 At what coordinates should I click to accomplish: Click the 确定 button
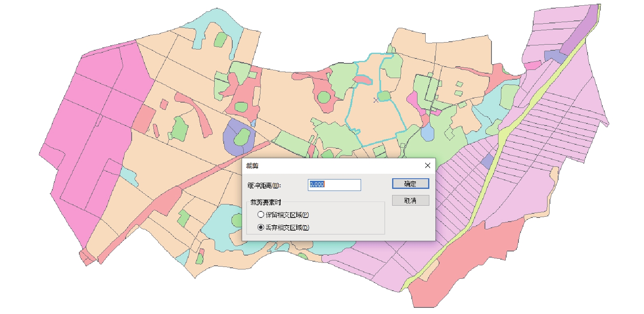pyautogui.click(x=410, y=184)
